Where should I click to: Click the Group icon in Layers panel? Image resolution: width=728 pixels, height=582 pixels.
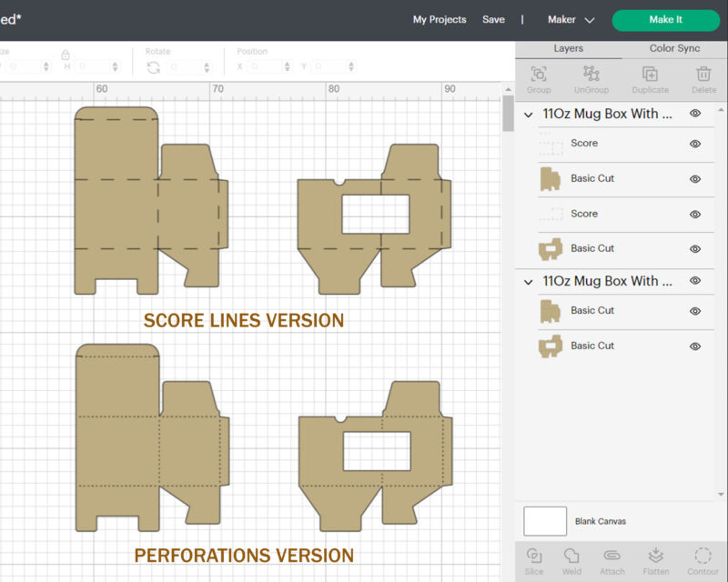pyautogui.click(x=539, y=76)
